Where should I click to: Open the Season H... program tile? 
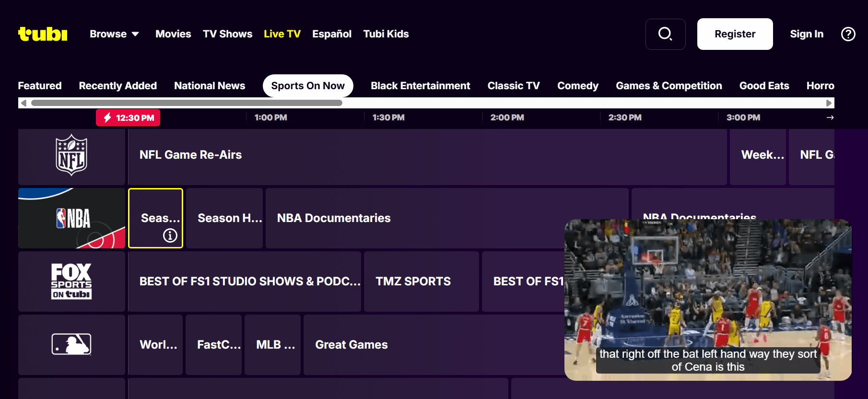[x=224, y=218]
